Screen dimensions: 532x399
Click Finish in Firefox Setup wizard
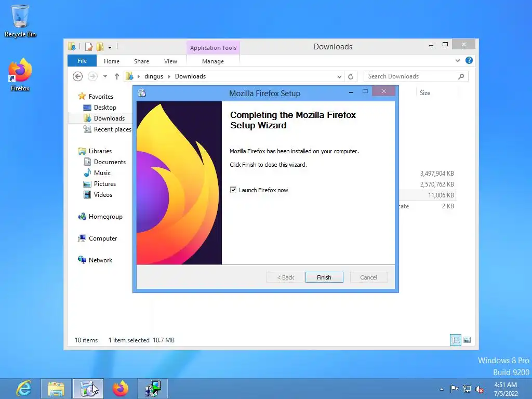(324, 277)
